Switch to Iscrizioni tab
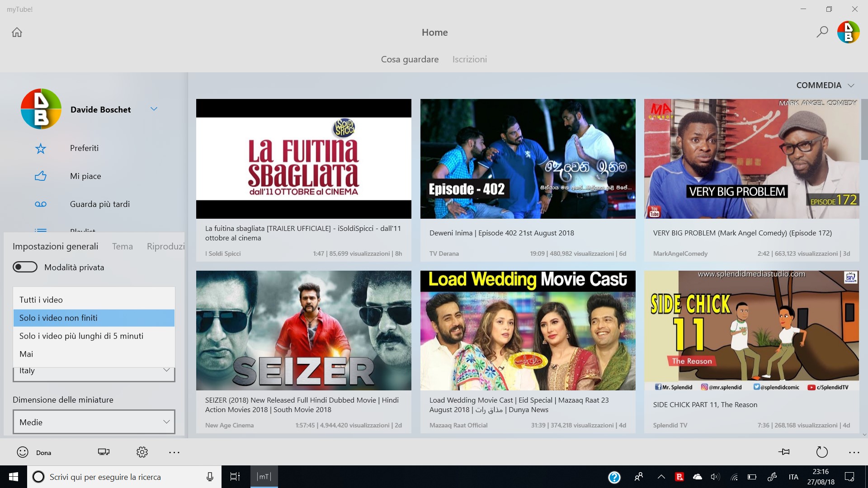The height and width of the screenshot is (488, 868). [x=469, y=59]
